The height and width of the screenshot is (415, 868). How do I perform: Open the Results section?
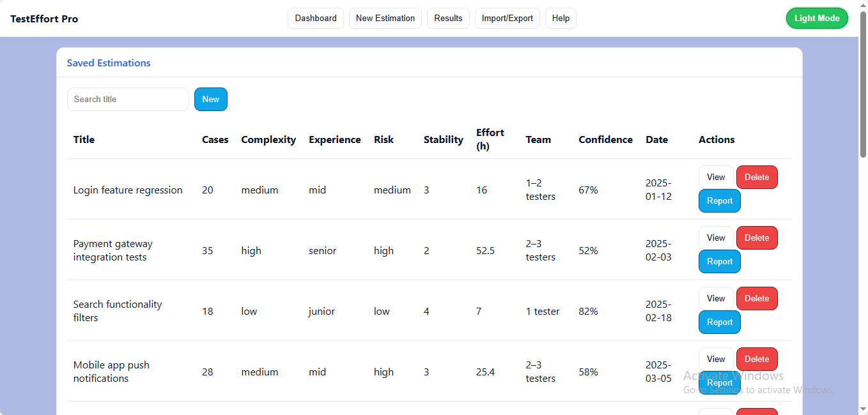pyautogui.click(x=448, y=19)
